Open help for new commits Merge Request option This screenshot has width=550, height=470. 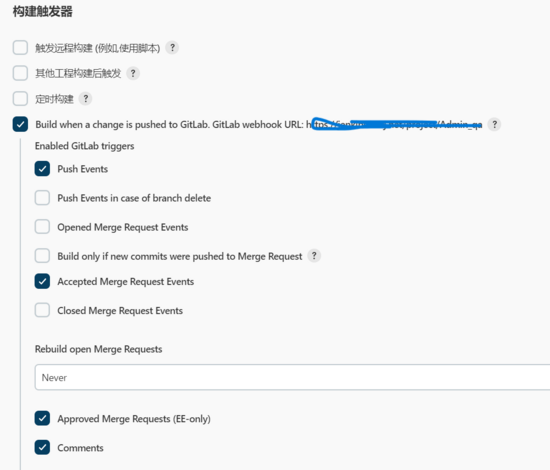pos(314,256)
